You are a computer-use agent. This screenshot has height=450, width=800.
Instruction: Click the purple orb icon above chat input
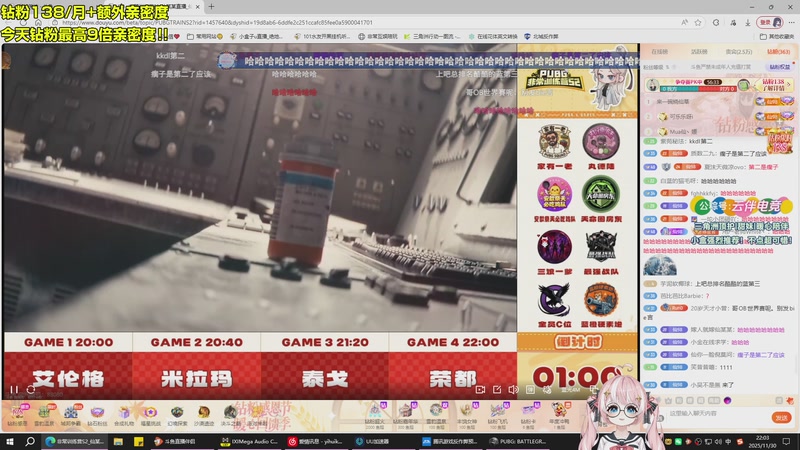(x=728, y=401)
